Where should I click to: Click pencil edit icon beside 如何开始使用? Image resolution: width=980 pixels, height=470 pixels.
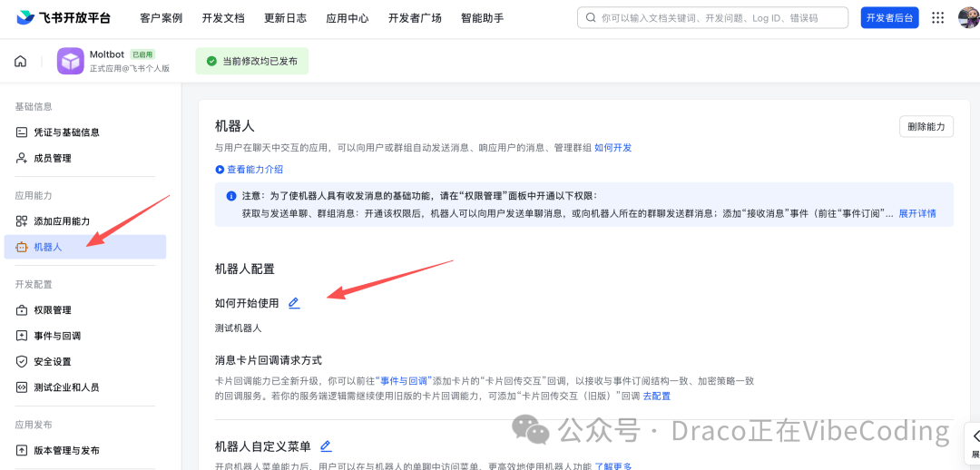coord(293,303)
